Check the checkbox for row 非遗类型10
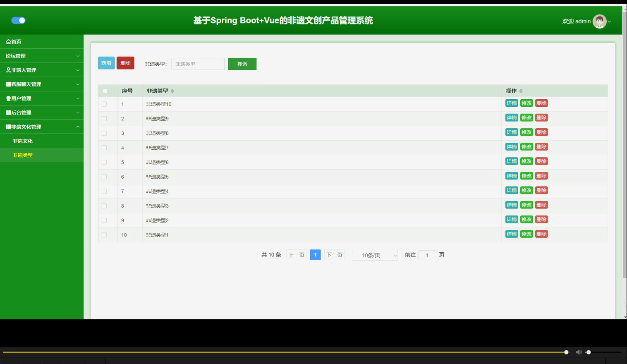 pos(104,104)
